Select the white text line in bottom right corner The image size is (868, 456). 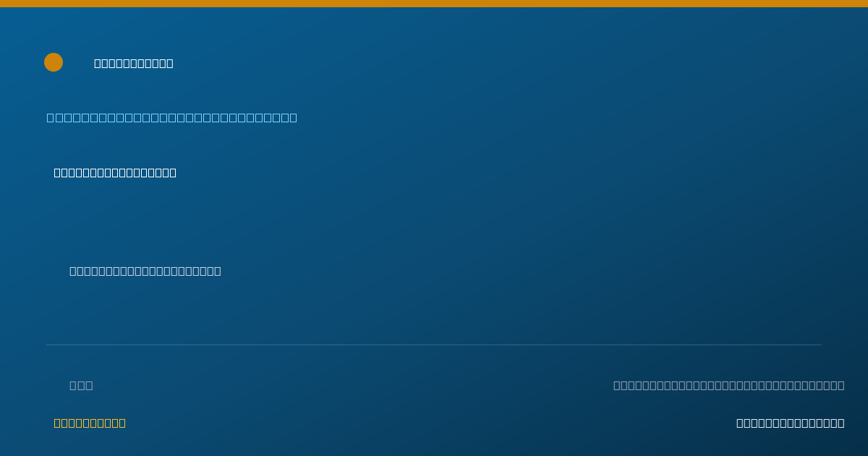pos(791,423)
